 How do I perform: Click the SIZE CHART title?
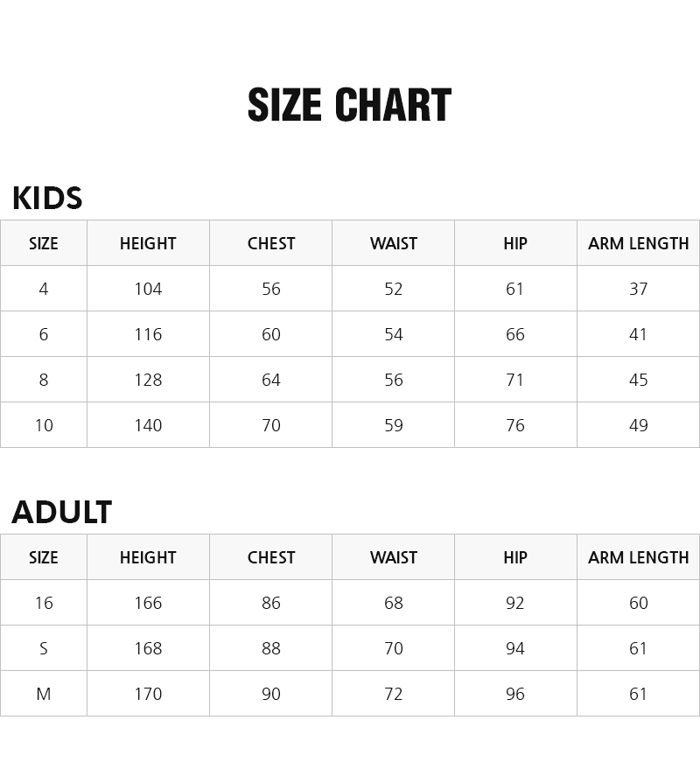click(x=349, y=105)
